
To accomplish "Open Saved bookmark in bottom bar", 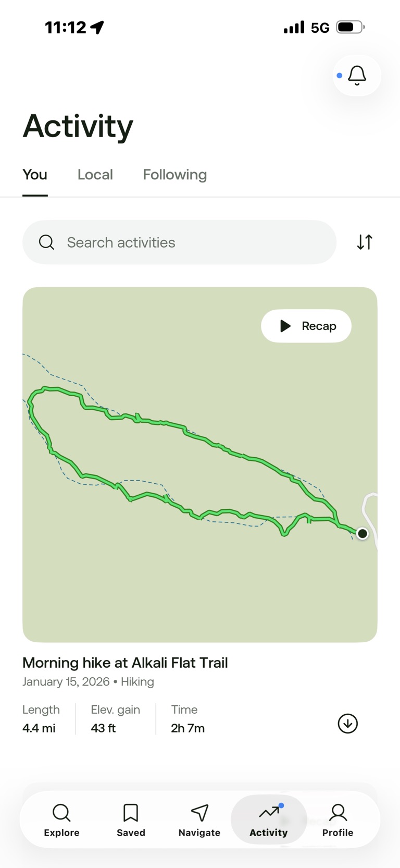I will 131,820.
